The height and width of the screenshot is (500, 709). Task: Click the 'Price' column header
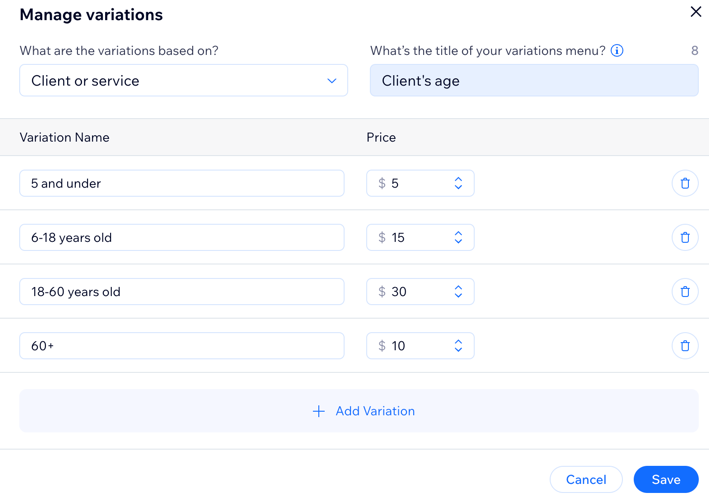[x=381, y=137]
